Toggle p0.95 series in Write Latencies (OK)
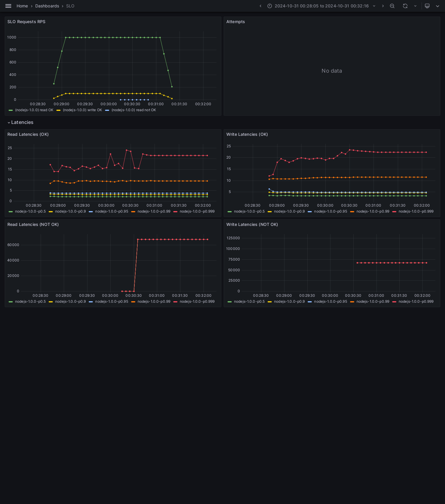Screen dimensions: 445x504 click(330, 211)
